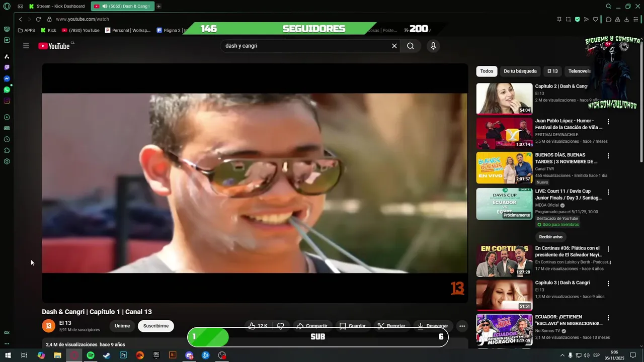This screenshot has width=644, height=362.
Task: Open the APPS bookmarks folder
Action: 26,30
